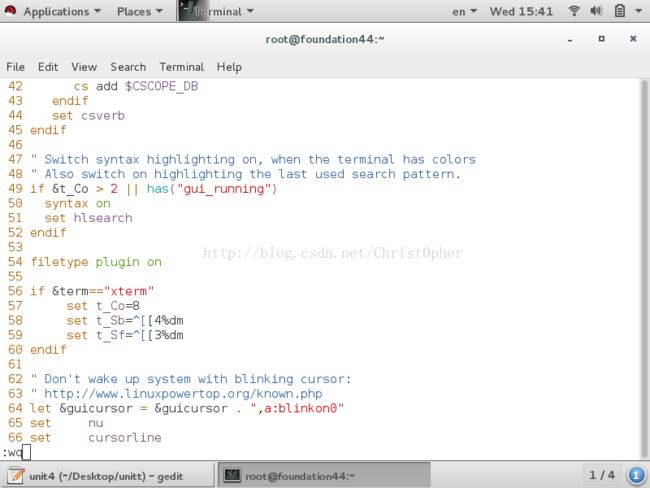Screen dimensions: 650x488
Task: Click 'has("gui_running")' on line 49
Action: [212, 189]
